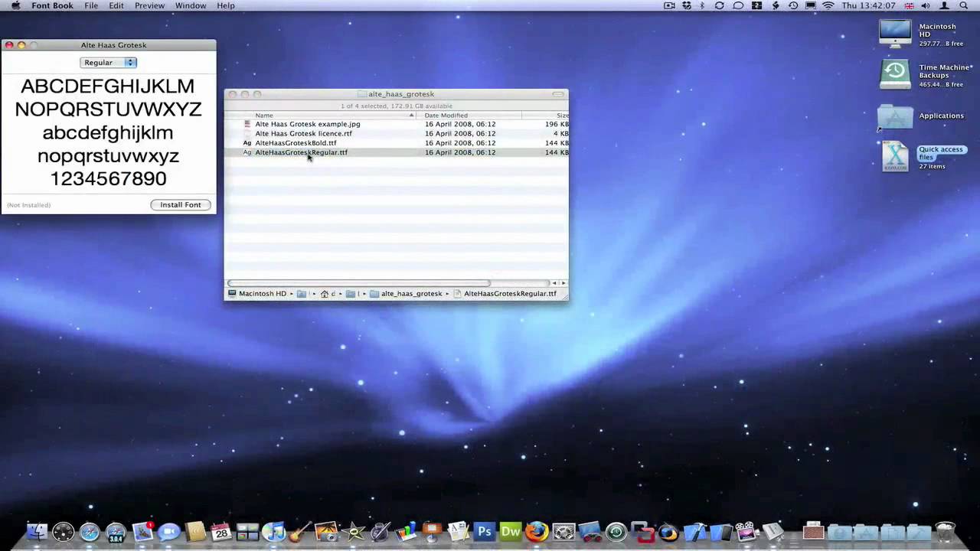Launch Photoshop from the dock

(484, 531)
